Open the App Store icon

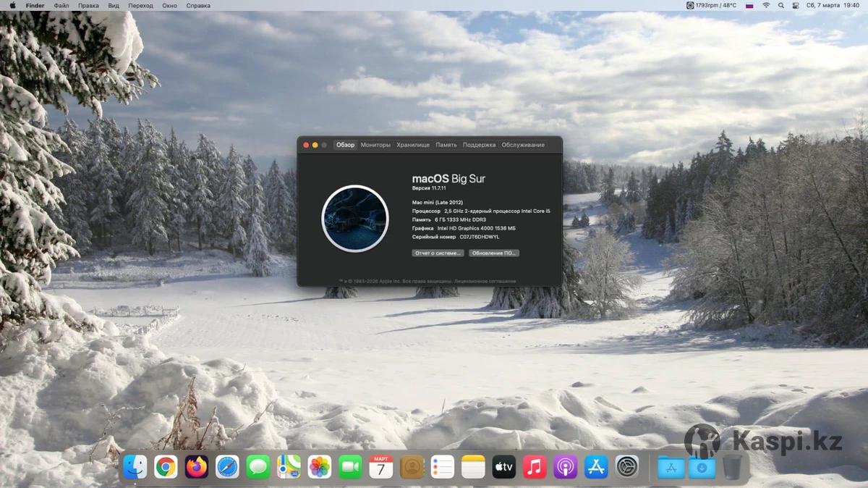click(x=596, y=467)
